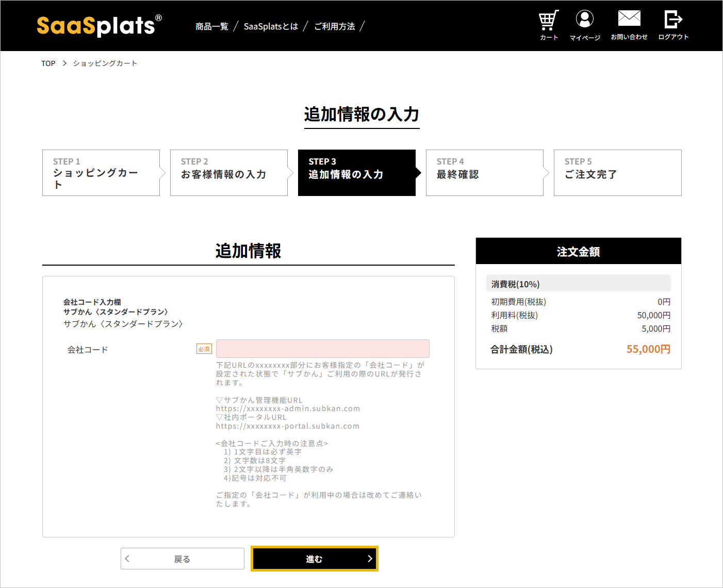Viewport: 723px width, 588px height.
Task: Select STEP 2 お客様情報の入力 step
Action: 229,173
